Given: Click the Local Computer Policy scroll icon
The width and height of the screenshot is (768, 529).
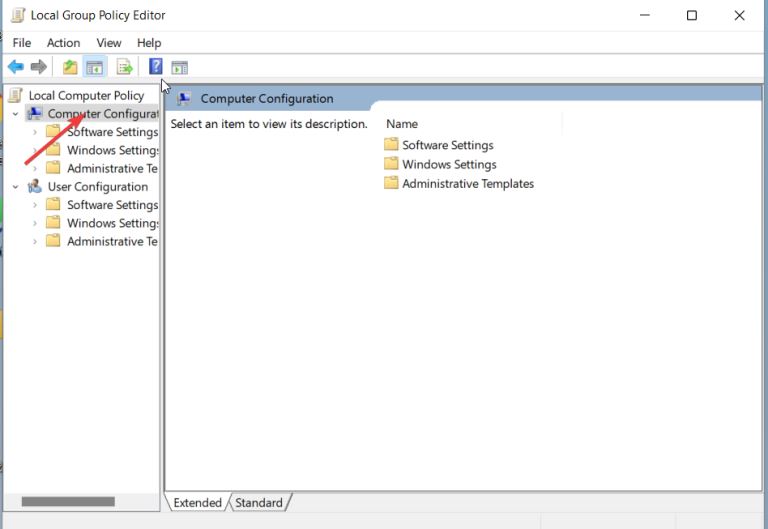Looking at the screenshot, I should click(x=16, y=96).
